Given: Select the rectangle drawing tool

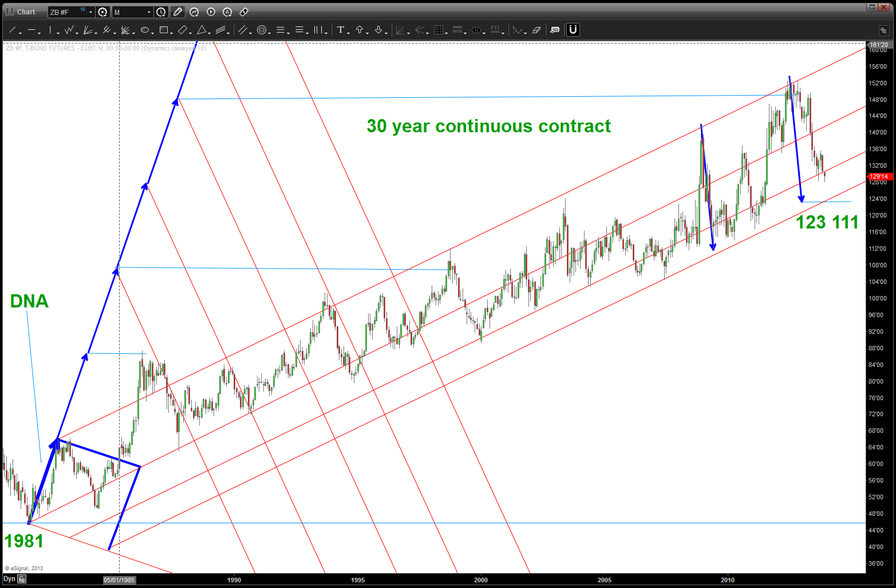Looking at the screenshot, I should 164,30.
